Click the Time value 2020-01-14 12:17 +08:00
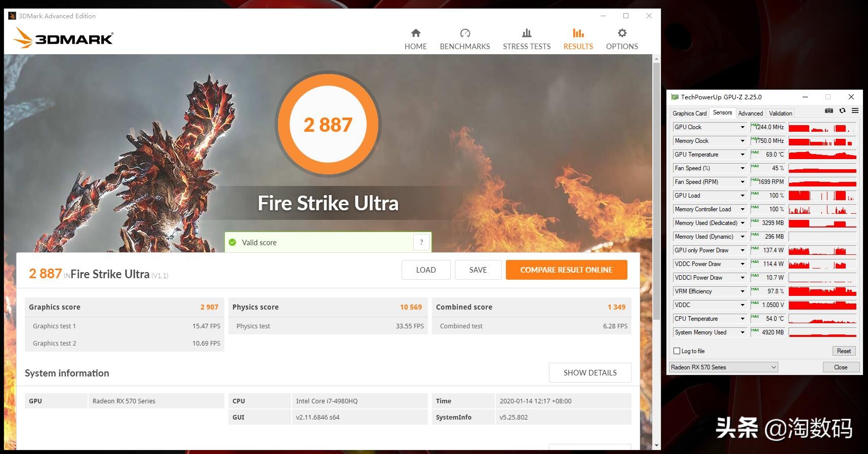Screen dimensions: 868x454 (535, 401)
